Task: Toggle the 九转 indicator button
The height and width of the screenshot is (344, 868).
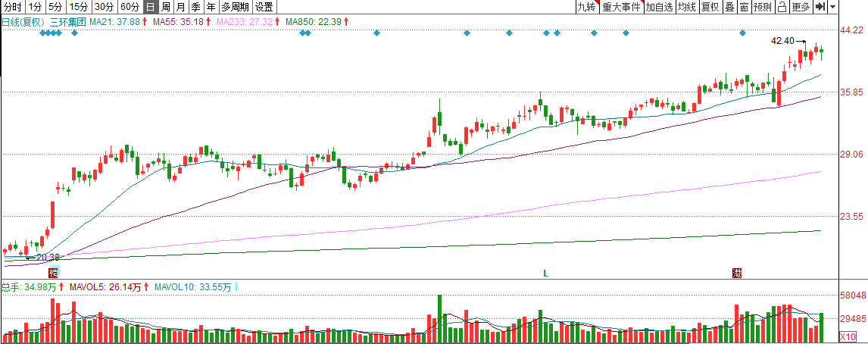Action: tap(586, 8)
